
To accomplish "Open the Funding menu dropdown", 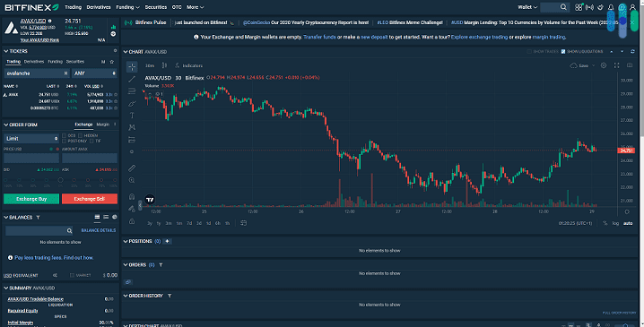I will [127, 7].
